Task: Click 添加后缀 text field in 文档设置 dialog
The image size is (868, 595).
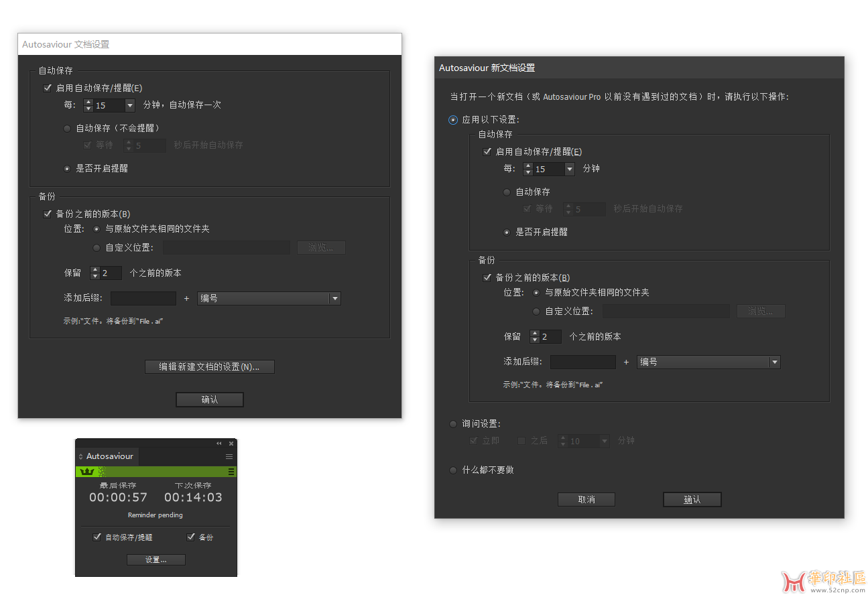Action: [143, 298]
